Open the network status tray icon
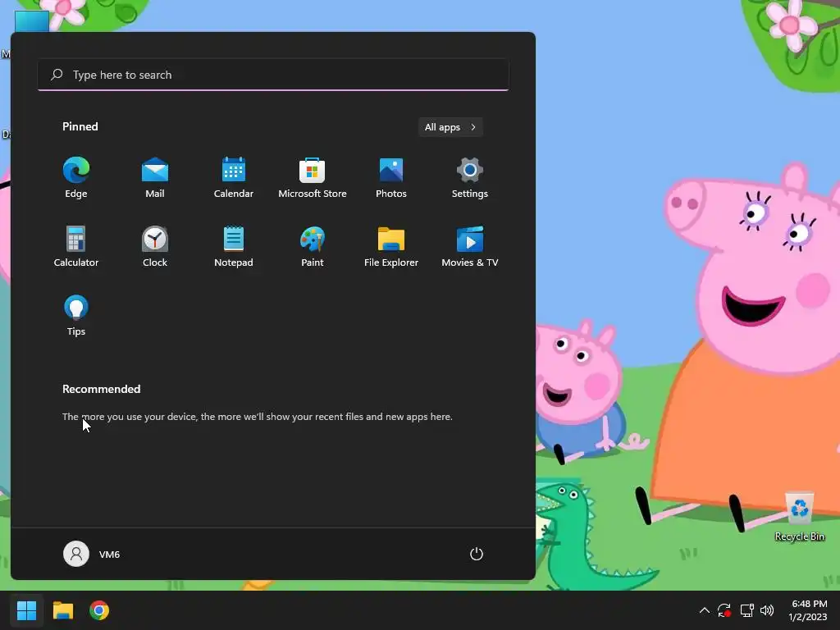Image resolution: width=840 pixels, height=630 pixels. (746, 610)
